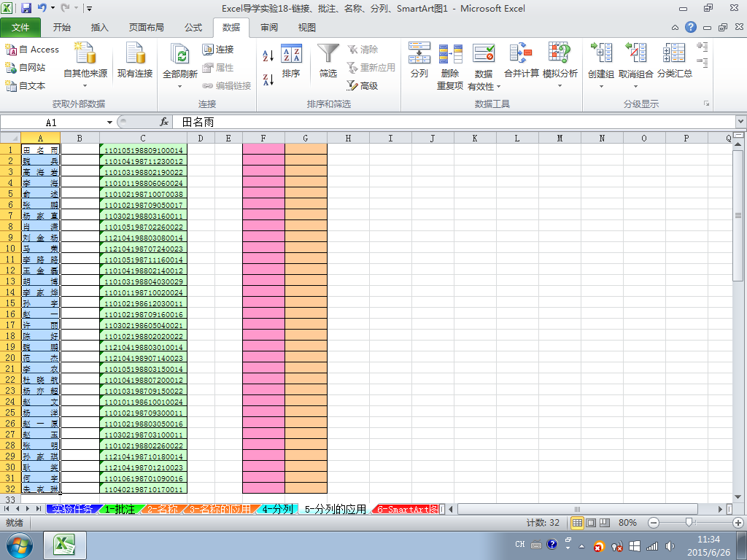This screenshot has height=560, width=747.
Task: Click the save icon in quick access toolbar
Action: (x=26, y=8)
